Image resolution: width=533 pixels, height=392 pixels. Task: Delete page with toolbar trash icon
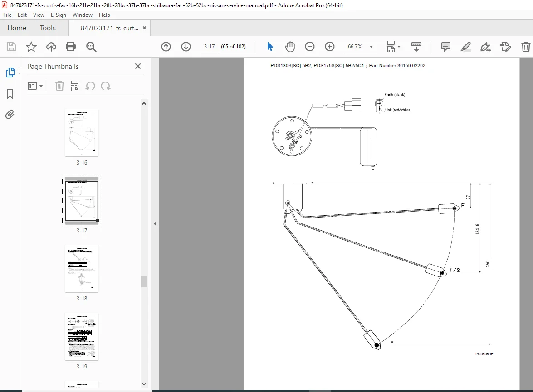[x=526, y=47]
